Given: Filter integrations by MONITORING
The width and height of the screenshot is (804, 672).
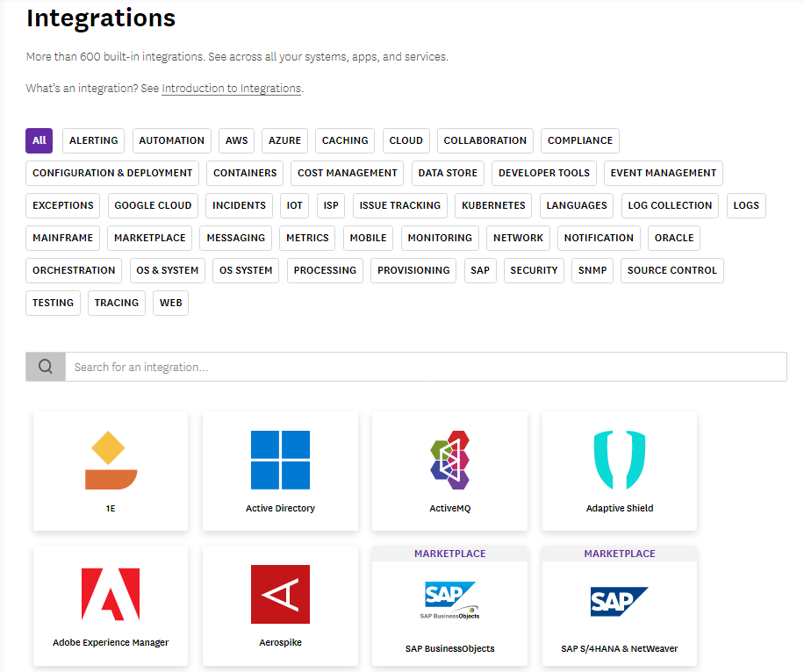Looking at the screenshot, I should [440, 238].
